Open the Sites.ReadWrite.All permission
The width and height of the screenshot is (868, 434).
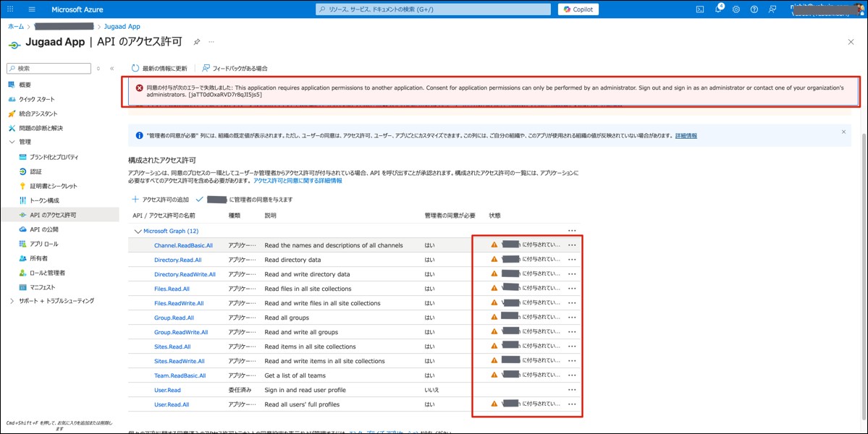(x=180, y=361)
